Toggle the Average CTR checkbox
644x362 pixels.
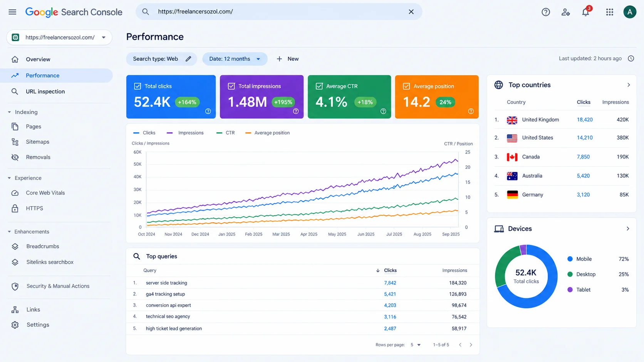point(319,86)
